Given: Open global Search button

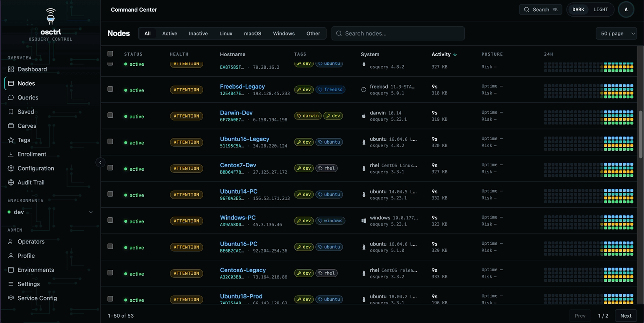Looking at the screenshot, I should pos(540,10).
